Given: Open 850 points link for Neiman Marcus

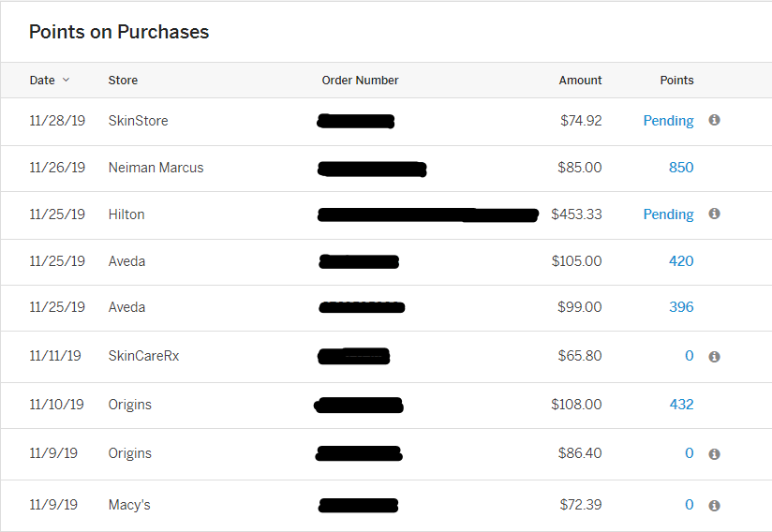Looking at the screenshot, I should coord(681,168).
